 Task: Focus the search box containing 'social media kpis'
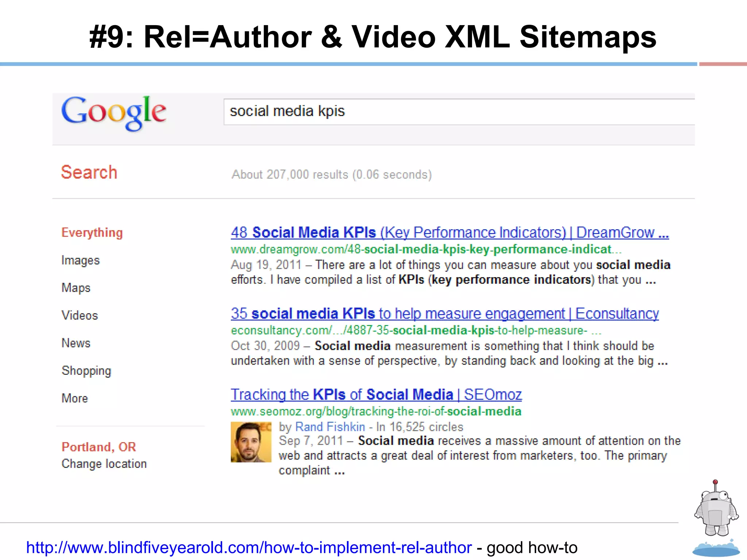(459, 112)
